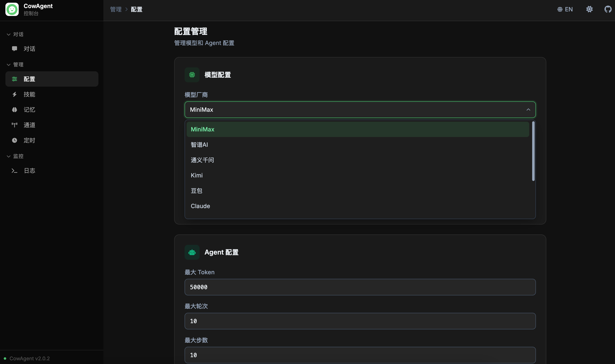Click the 最大 Token input field
This screenshot has height=364, width=615.
360,287
